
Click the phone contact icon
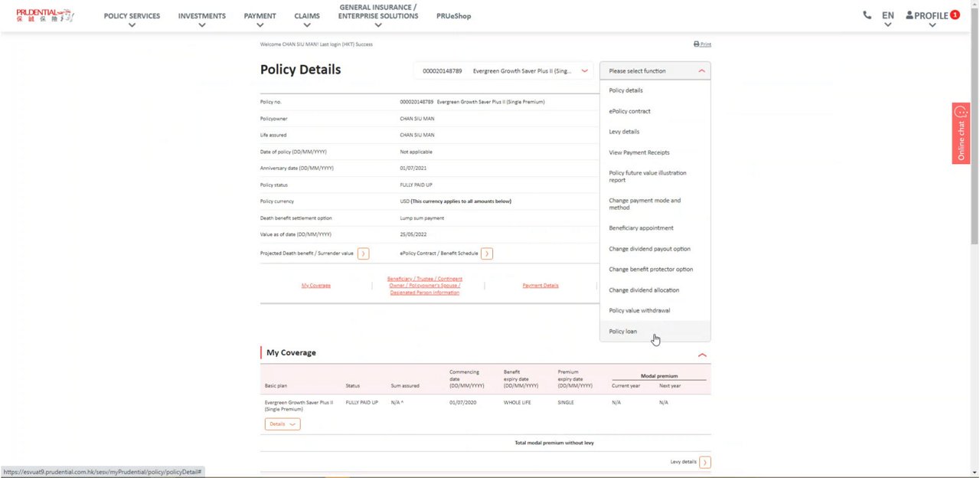(867, 15)
